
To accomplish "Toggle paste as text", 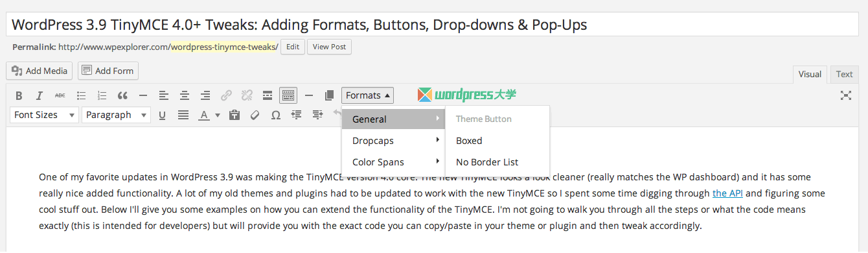I will pyautogui.click(x=234, y=115).
